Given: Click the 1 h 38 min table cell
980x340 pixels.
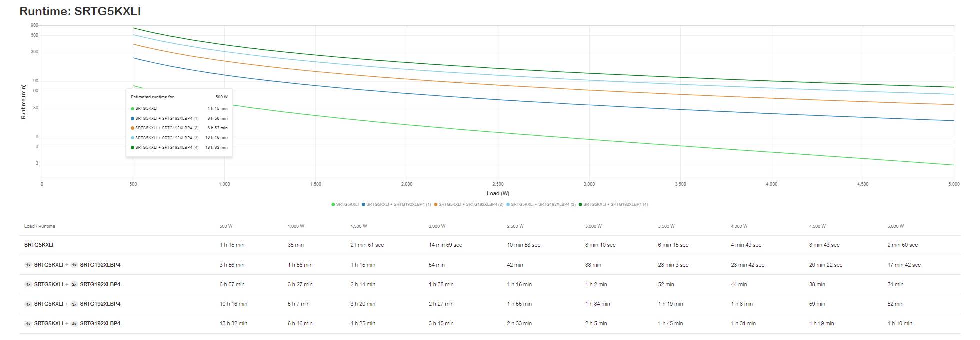Looking at the screenshot, I should (x=441, y=284).
